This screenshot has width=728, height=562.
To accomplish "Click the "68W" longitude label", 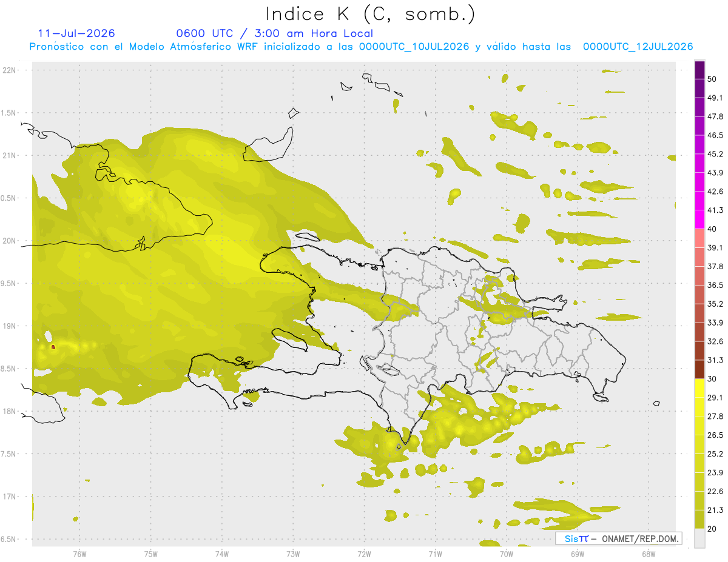I will pos(649,554).
